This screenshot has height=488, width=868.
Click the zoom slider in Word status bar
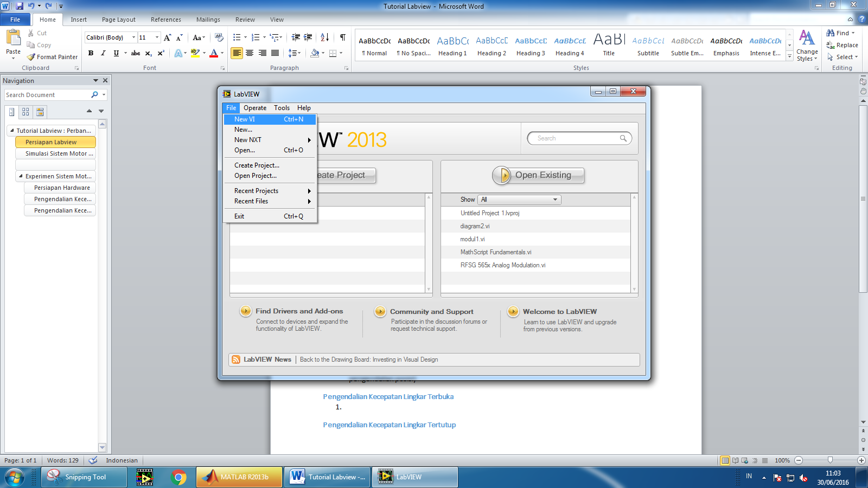pyautogui.click(x=829, y=460)
